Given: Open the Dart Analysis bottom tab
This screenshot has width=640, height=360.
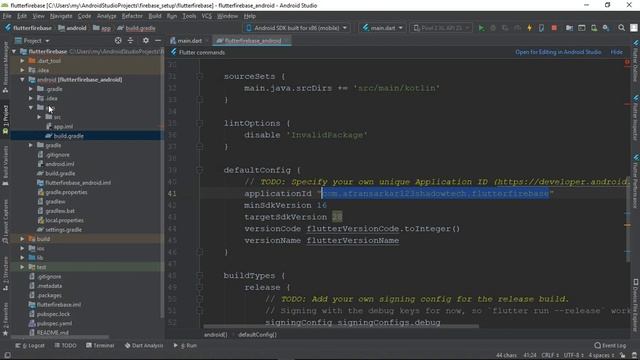Looking at the screenshot, I should click(144, 345).
